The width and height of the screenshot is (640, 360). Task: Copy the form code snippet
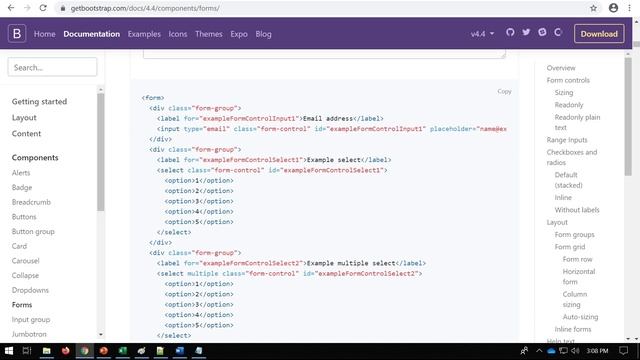pyautogui.click(x=504, y=91)
